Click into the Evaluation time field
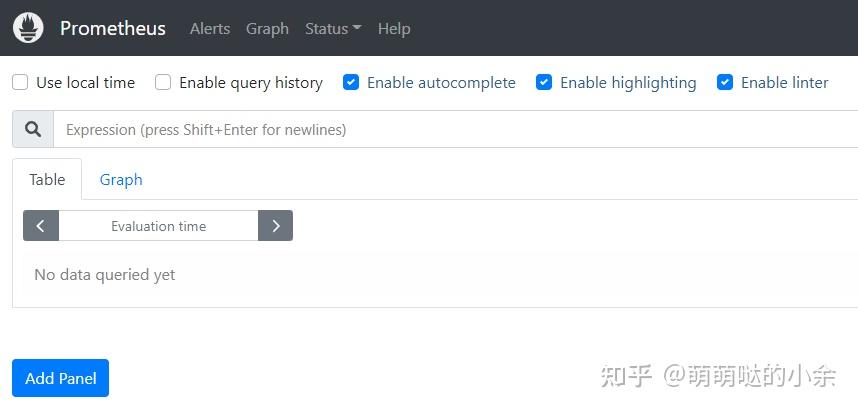858x410 pixels. click(158, 226)
